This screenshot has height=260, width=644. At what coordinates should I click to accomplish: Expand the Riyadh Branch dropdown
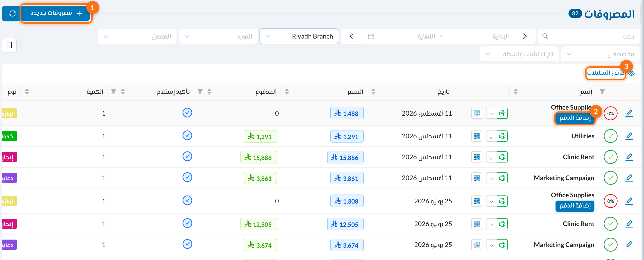pyautogui.click(x=299, y=36)
